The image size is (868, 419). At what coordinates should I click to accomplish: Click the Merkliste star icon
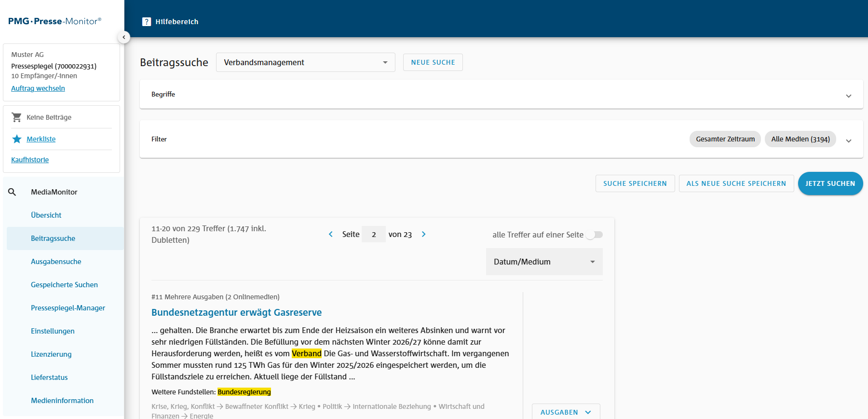click(x=17, y=139)
